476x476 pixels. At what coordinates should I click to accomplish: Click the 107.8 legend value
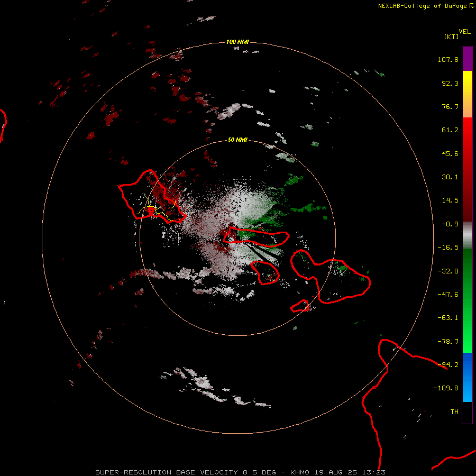448,59
